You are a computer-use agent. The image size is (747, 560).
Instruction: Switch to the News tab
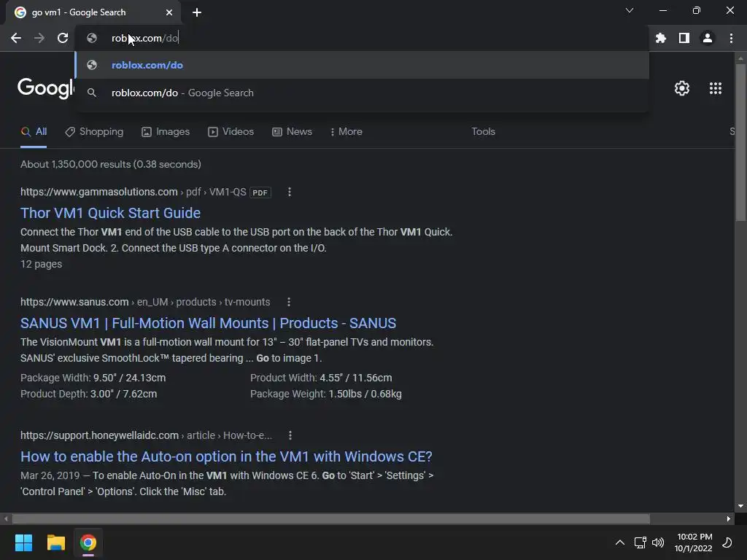tap(292, 132)
